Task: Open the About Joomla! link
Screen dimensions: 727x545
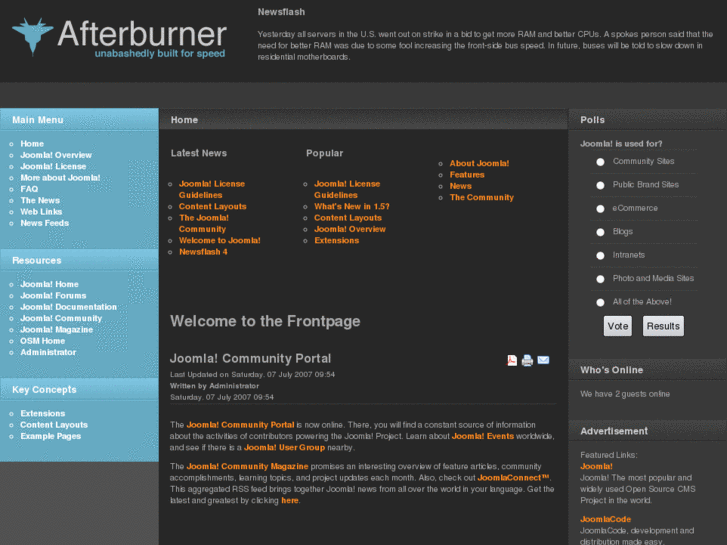Action: pyautogui.click(x=479, y=163)
